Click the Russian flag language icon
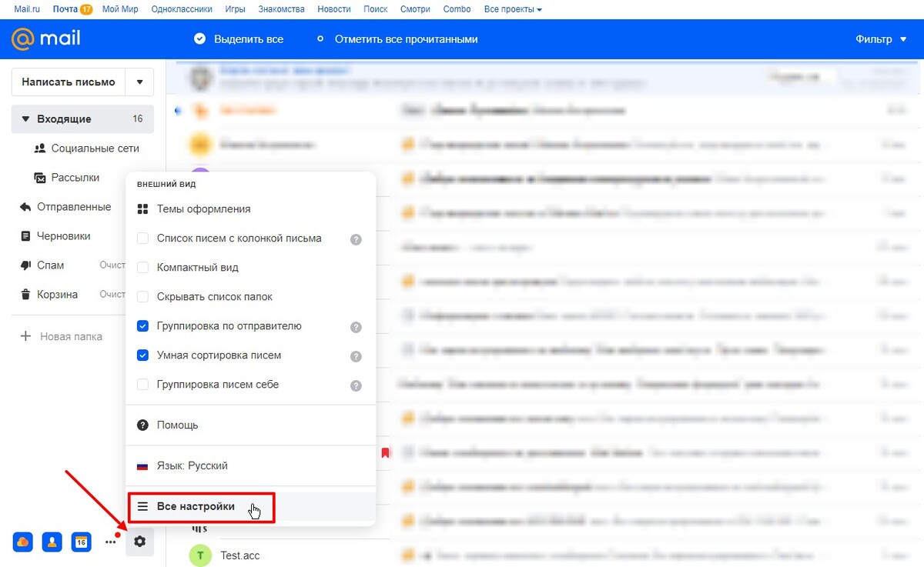Image resolution: width=924 pixels, height=567 pixels. pos(142,466)
